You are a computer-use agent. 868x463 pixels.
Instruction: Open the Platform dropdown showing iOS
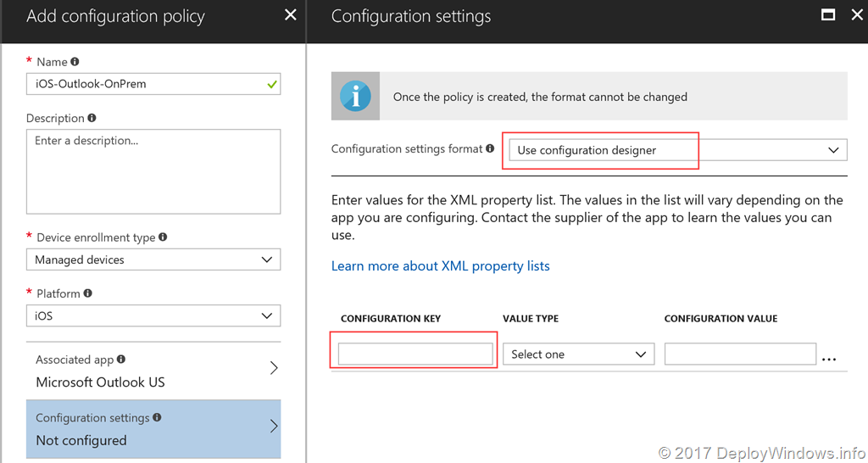(x=153, y=315)
